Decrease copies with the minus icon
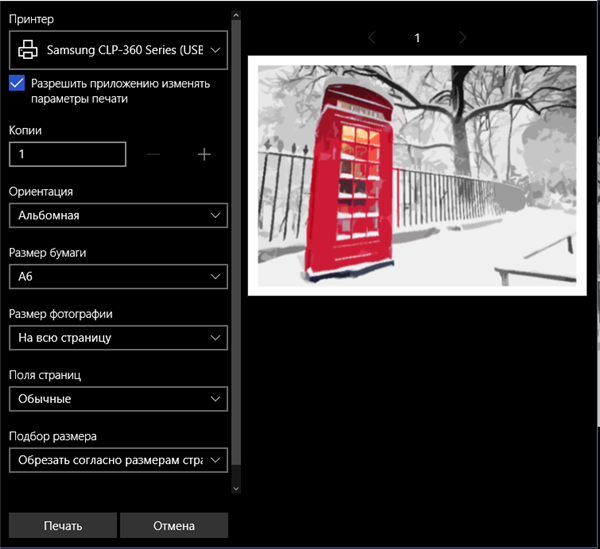The image size is (600, 549). 153,154
